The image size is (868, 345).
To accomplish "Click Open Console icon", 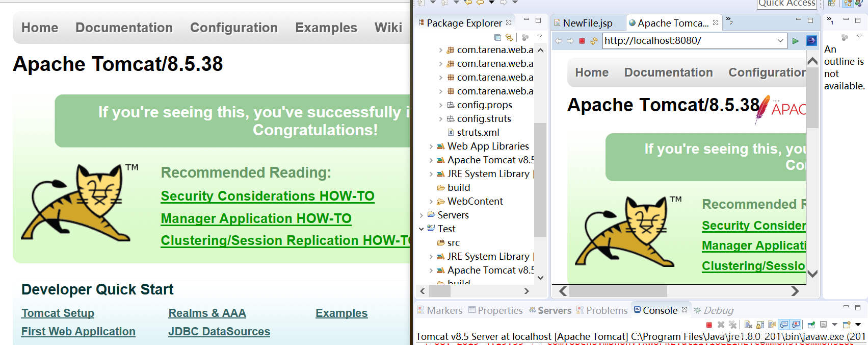I will click(847, 325).
